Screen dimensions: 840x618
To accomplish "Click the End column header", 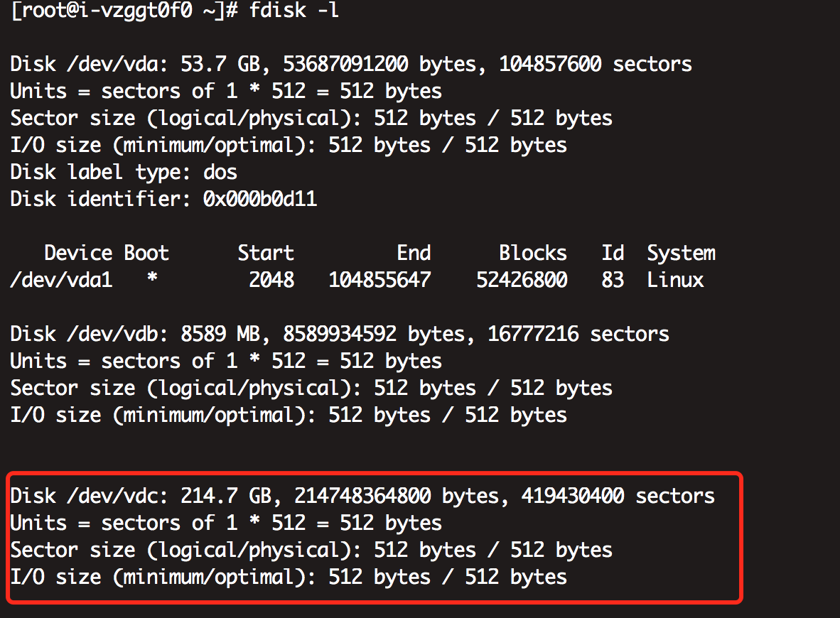I will (x=414, y=253).
